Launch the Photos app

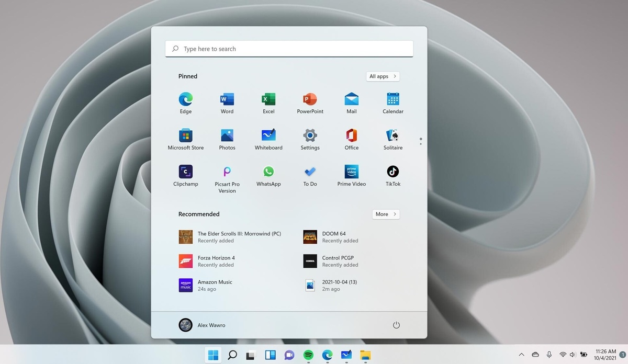(x=227, y=139)
